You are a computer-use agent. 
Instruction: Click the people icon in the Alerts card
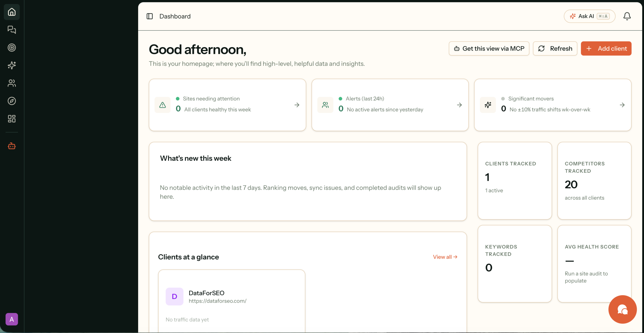point(325,105)
